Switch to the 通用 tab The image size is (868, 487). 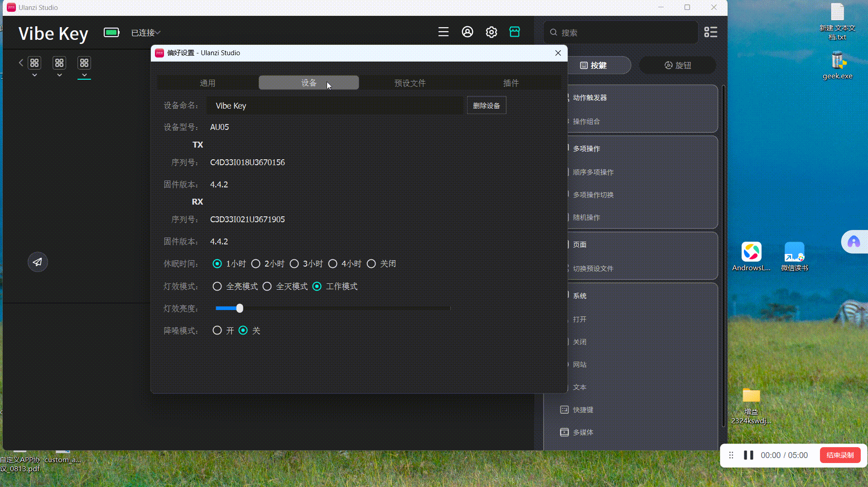point(207,83)
